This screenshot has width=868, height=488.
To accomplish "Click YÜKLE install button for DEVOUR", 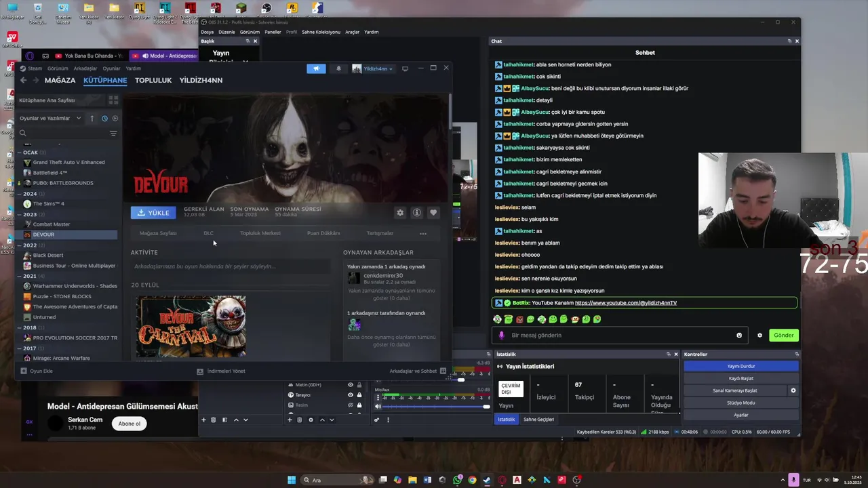I will coord(153,213).
